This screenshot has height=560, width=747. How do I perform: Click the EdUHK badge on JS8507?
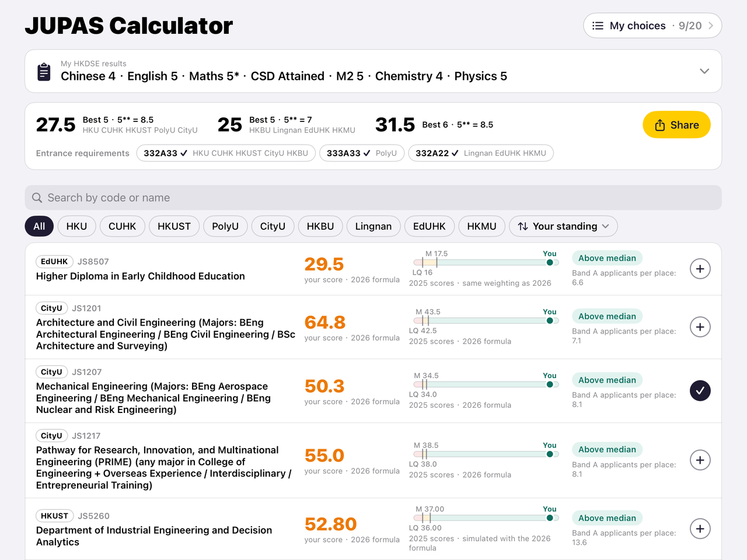pyautogui.click(x=54, y=261)
